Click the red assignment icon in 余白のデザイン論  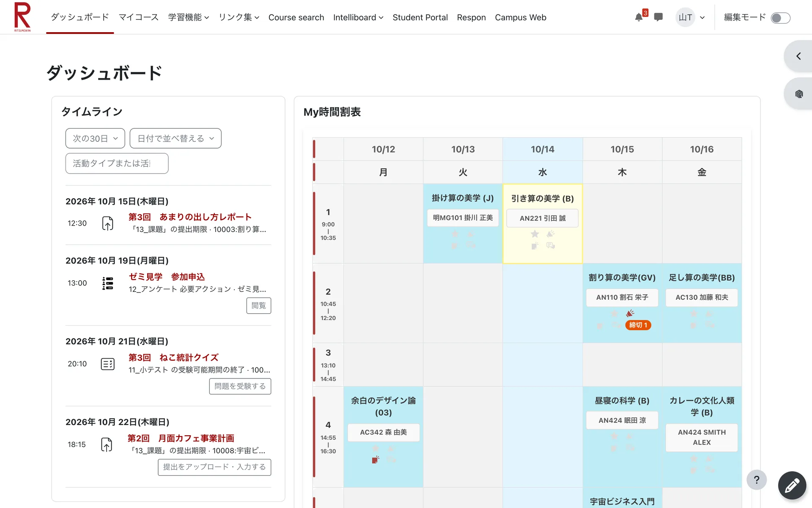pos(376,460)
